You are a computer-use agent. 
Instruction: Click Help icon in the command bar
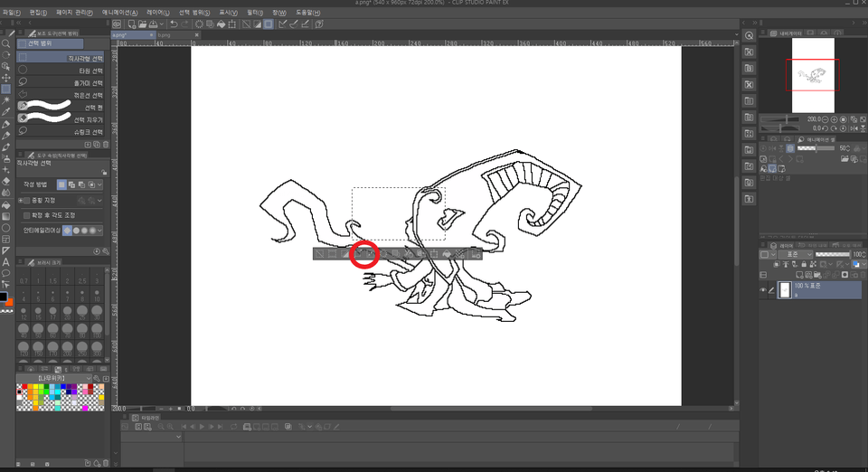[x=319, y=24]
